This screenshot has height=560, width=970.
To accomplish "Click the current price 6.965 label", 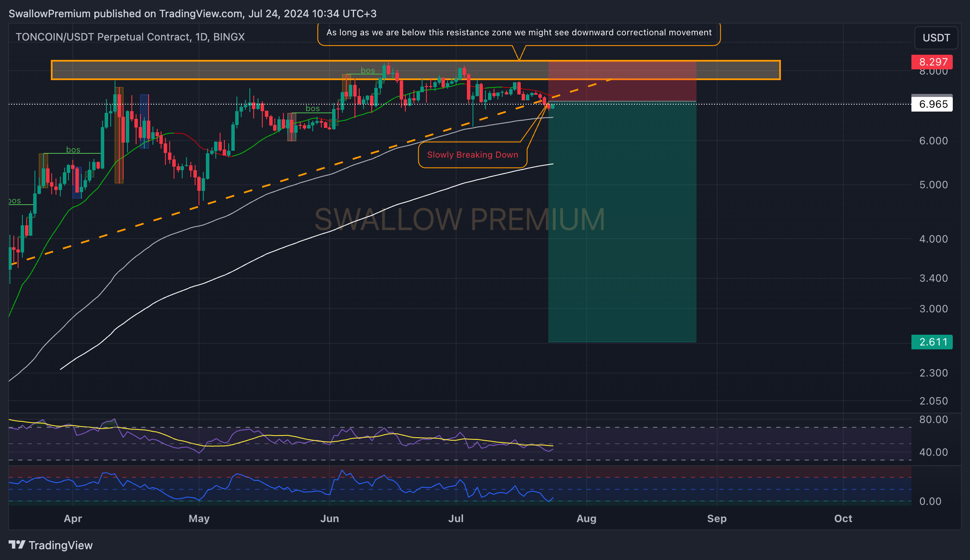I will click(932, 104).
